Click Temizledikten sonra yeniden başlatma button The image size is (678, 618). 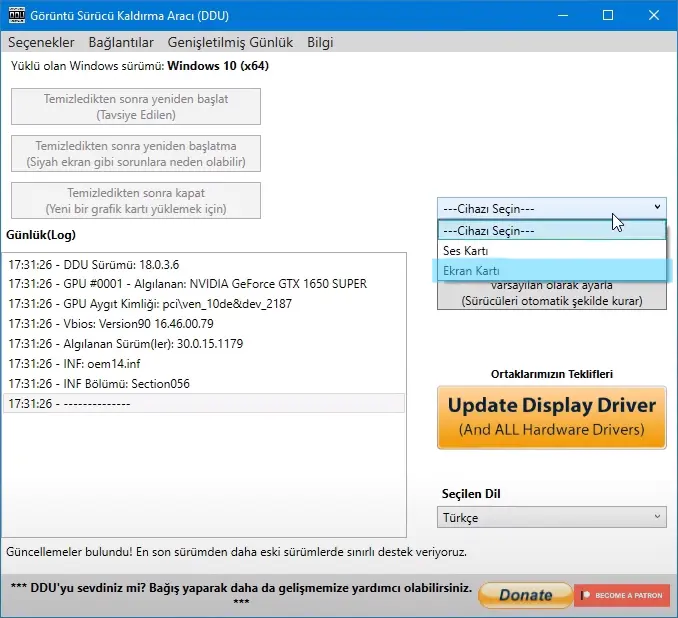point(136,154)
